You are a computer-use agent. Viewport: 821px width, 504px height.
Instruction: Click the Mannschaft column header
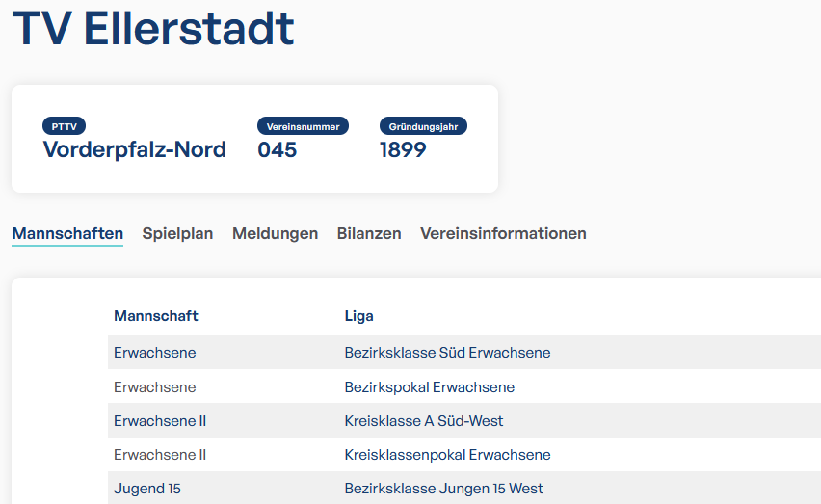(x=156, y=316)
